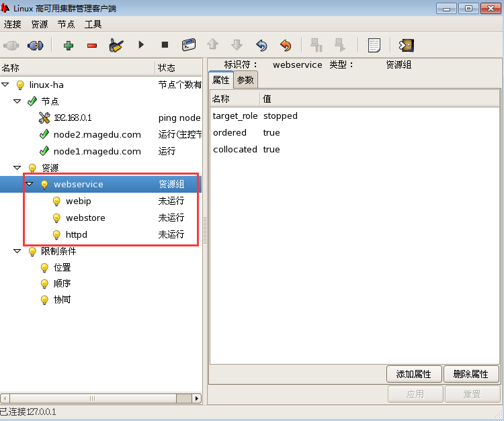Open the 资源 menu

coord(40,24)
